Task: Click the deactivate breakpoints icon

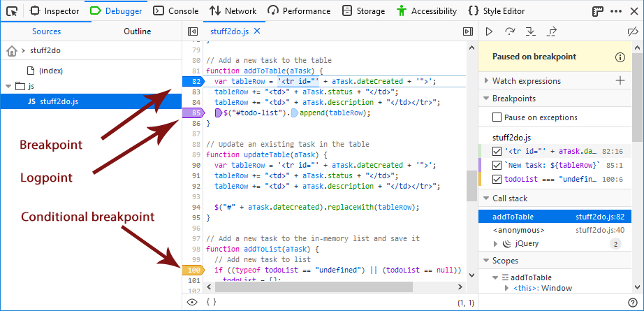Action: [633, 31]
